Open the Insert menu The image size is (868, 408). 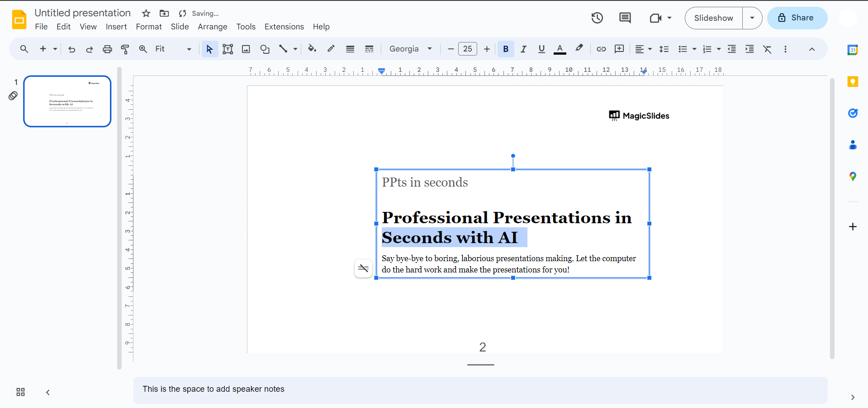116,27
